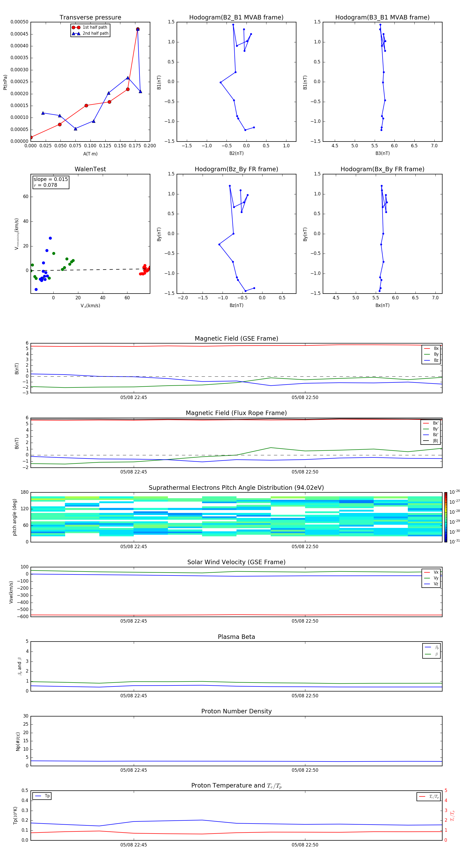Select the 'r = 0.078' annotation
This screenshot has width=473, height=868.
click(x=45, y=185)
